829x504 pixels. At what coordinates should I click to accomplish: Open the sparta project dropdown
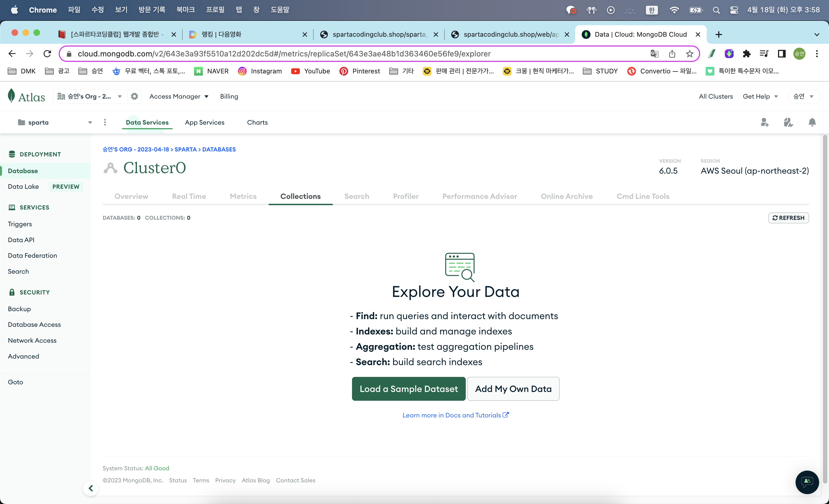coord(55,122)
